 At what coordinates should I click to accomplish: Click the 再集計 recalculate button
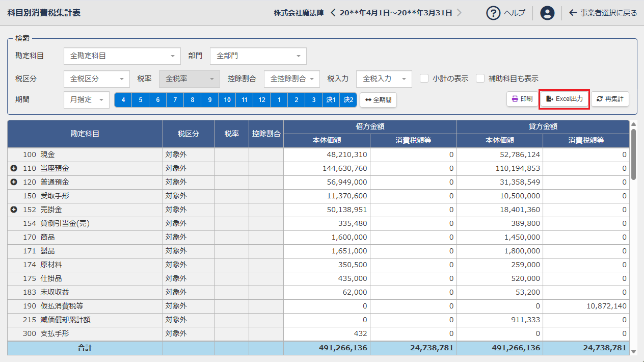610,99
